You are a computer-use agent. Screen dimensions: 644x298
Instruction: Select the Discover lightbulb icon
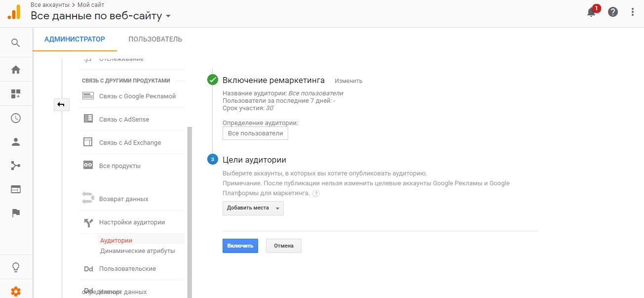[x=15, y=267]
